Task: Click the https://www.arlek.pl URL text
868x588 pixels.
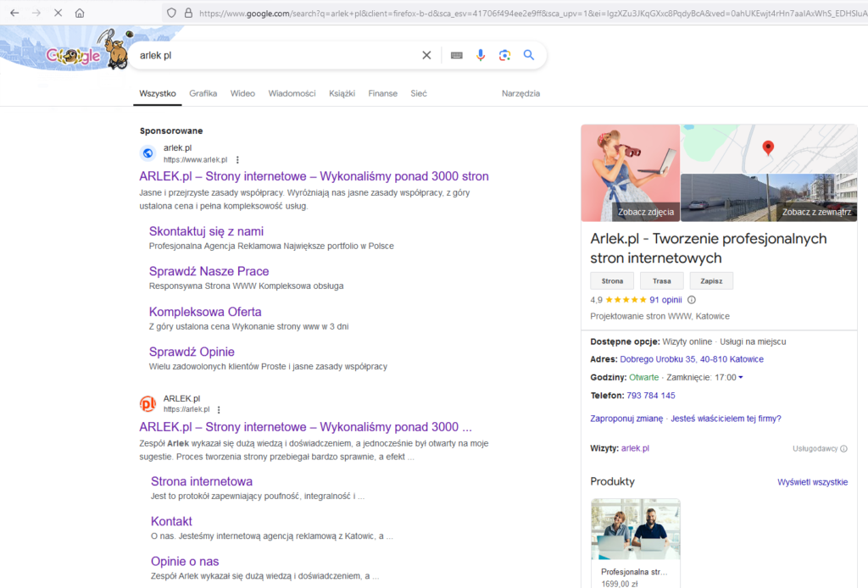Action: point(196,160)
